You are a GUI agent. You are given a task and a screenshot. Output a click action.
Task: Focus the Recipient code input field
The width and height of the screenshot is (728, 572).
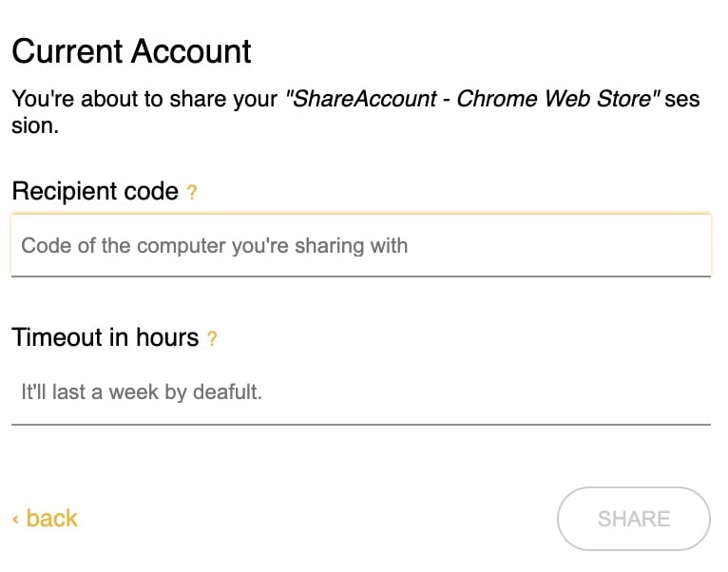[x=361, y=246]
